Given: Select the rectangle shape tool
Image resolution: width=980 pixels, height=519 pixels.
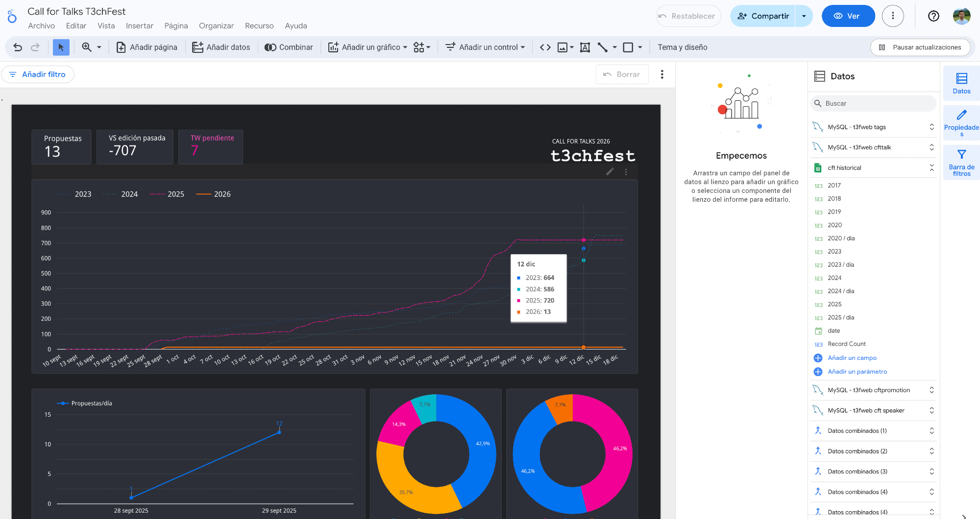Looking at the screenshot, I should tap(628, 47).
